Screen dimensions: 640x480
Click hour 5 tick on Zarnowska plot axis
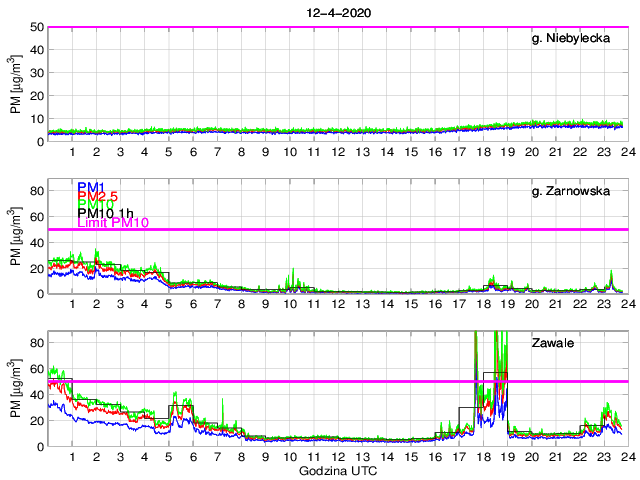pos(169,303)
